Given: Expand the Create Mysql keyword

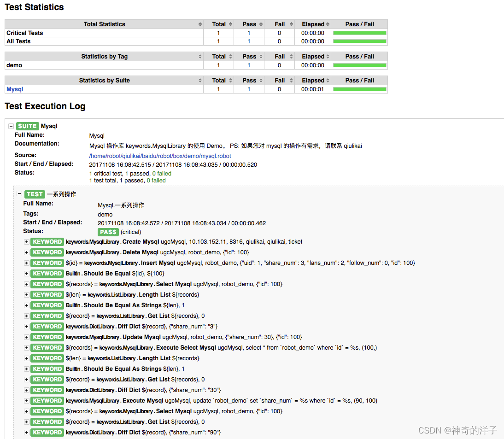Looking at the screenshot, I should coord(26,242).
